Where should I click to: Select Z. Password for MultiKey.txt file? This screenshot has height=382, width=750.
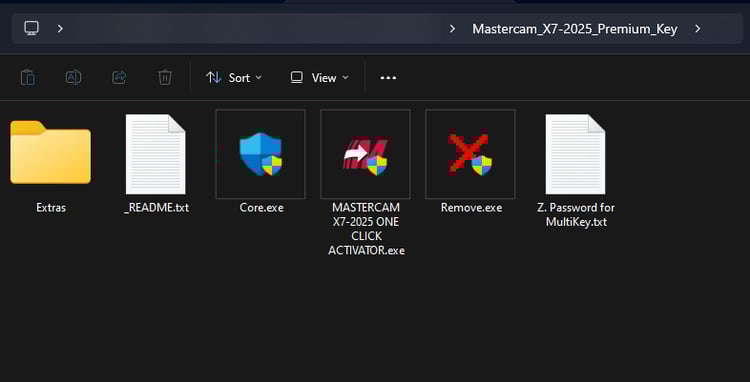pyautogui.click(x=575, y=154)
